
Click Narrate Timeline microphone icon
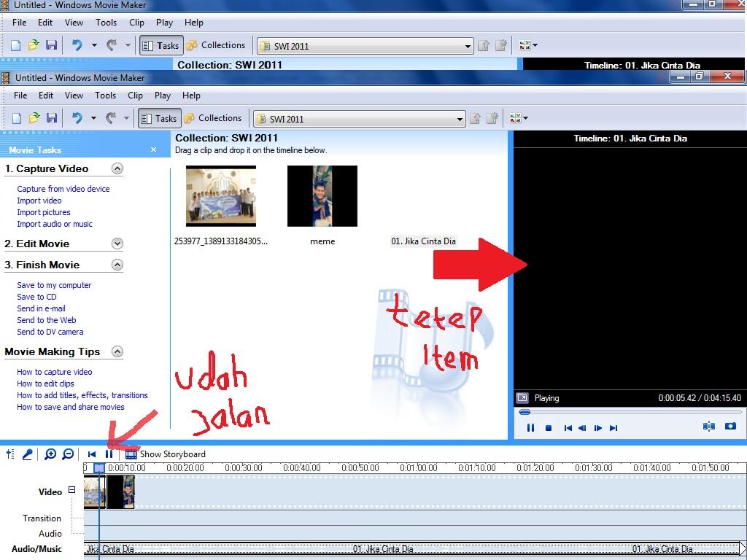(28, 454)
